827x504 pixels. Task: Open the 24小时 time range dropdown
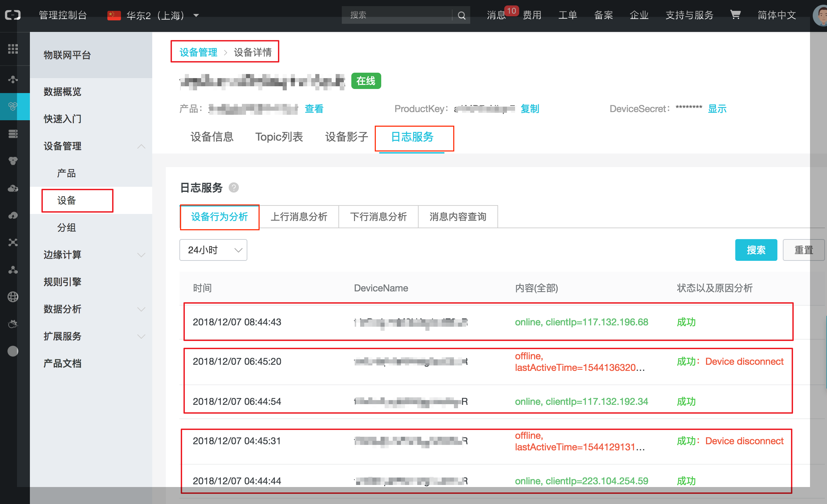213,250
